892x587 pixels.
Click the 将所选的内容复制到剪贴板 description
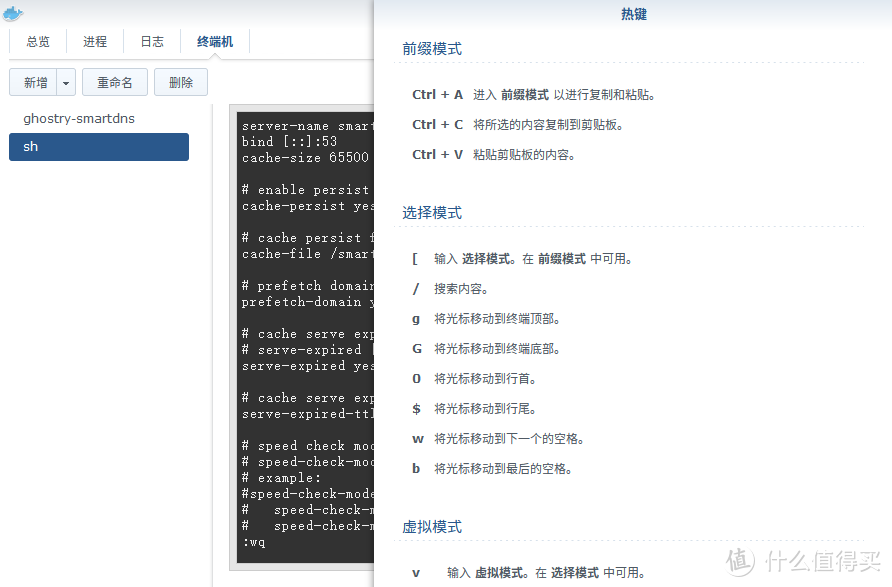coord(548,125)
